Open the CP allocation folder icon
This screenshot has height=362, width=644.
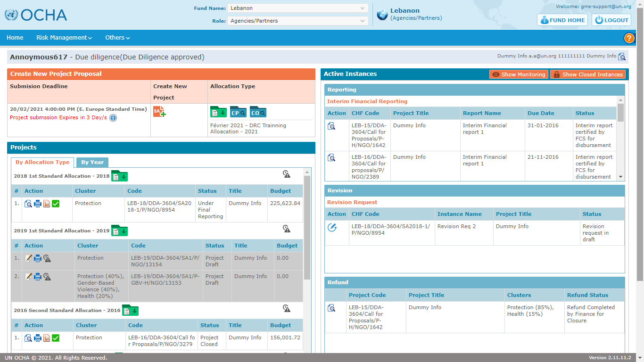[238, 112]
